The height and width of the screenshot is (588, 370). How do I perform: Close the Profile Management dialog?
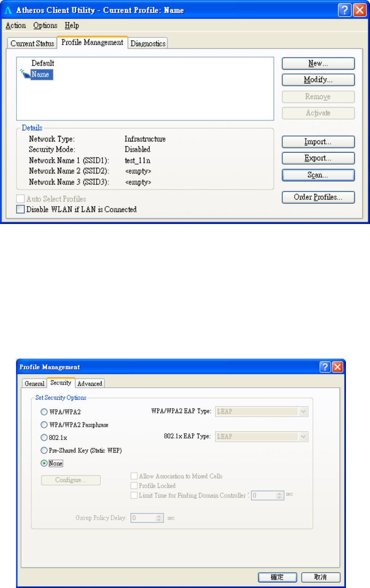click(337, 367)
